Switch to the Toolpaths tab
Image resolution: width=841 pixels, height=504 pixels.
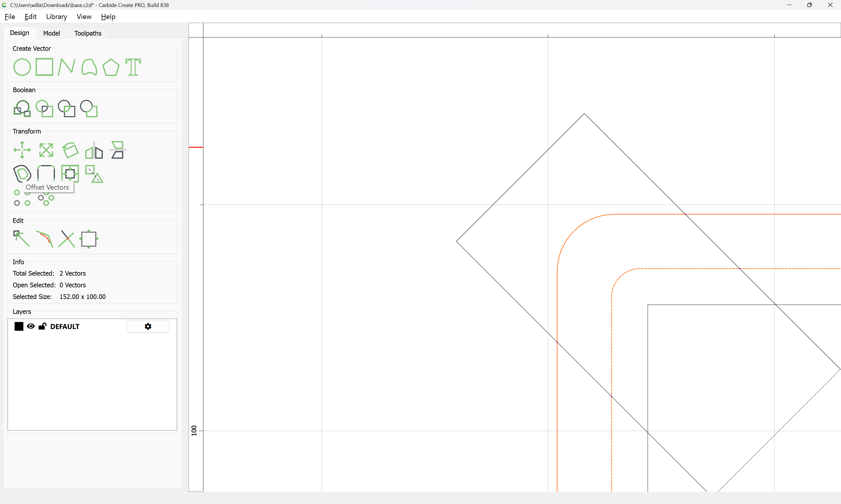[88, 33]
